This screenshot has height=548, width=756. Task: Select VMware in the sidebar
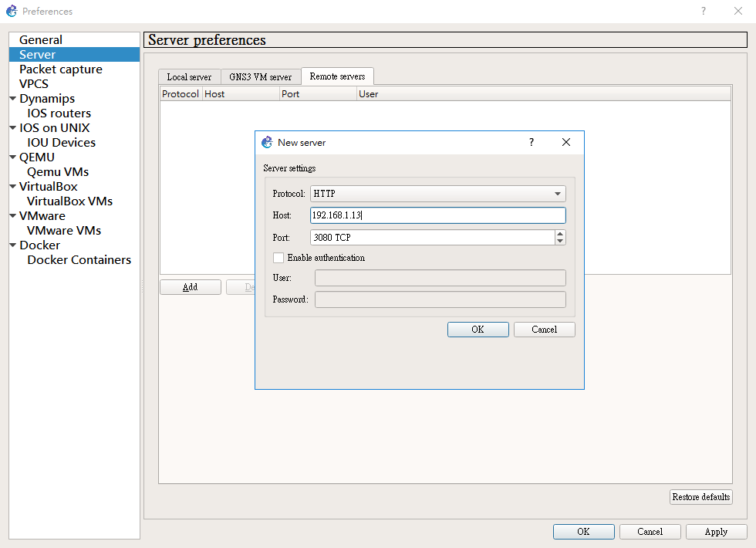tap(42, 216)
